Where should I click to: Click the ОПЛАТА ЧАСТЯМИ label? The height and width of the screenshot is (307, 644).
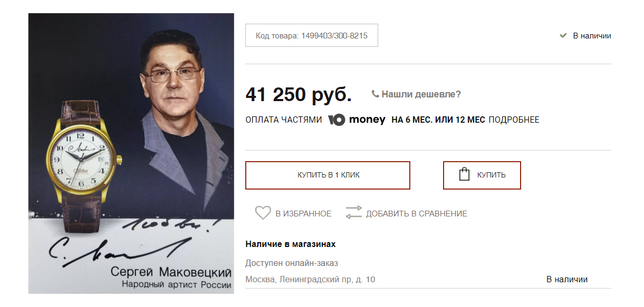(x=283, y=120)
